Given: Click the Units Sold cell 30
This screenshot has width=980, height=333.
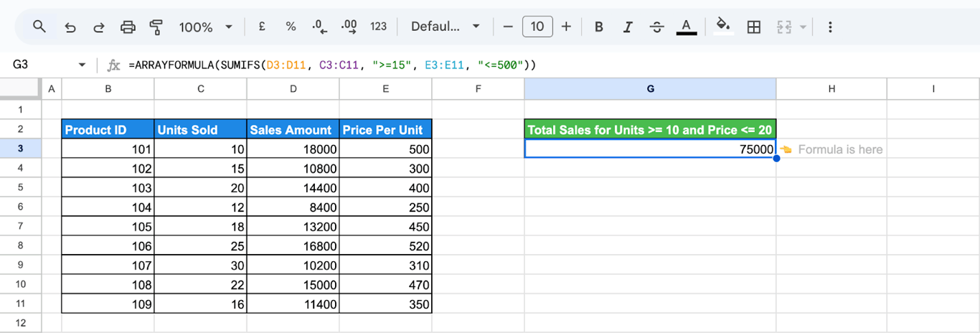Looking at the screenshot, I should 200,266.
